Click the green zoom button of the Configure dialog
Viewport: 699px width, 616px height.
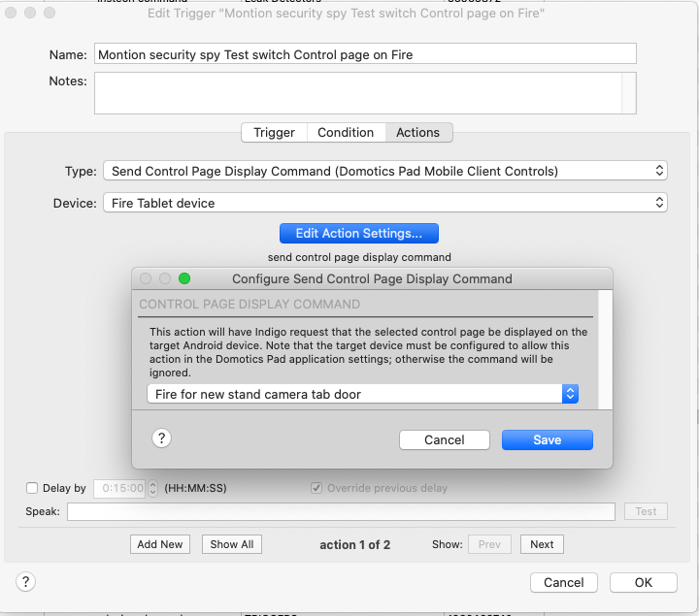pos(184,278)
